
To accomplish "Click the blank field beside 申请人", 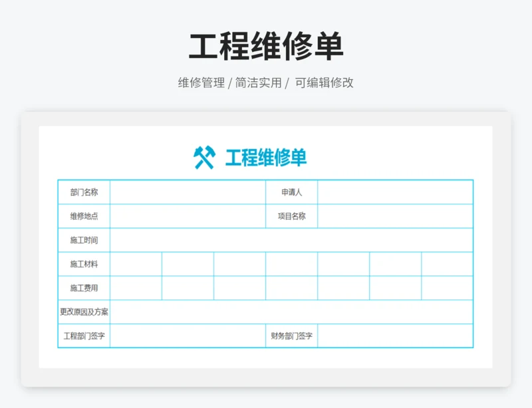I will 395,192.
